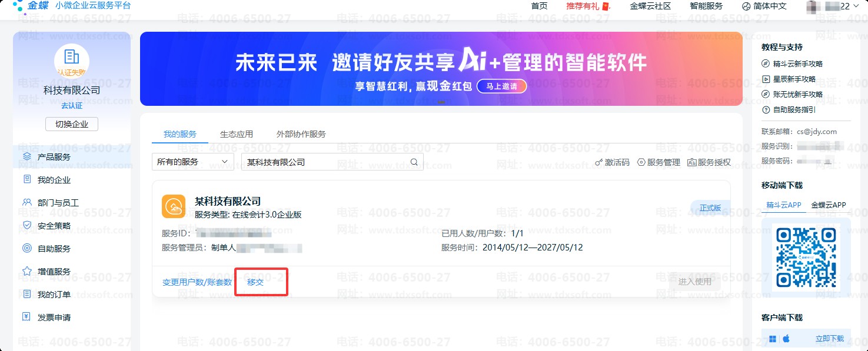Screen dimensions: 868x351
Task: Open 变更用户数/账套数 link
Action: coord(197,282)
